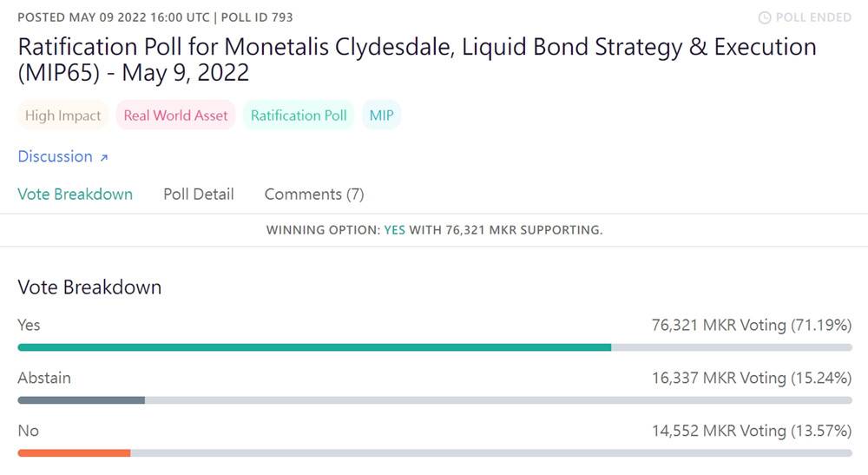The image size is (868, 475).
Task: Click the Poll ID 793 text
Action: pyautogui.click(x=257, y=17)
